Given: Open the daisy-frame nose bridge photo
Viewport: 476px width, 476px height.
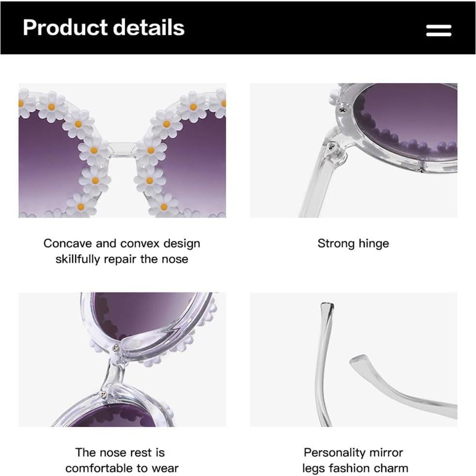Looking at the screenshot, I should (122, 150).
